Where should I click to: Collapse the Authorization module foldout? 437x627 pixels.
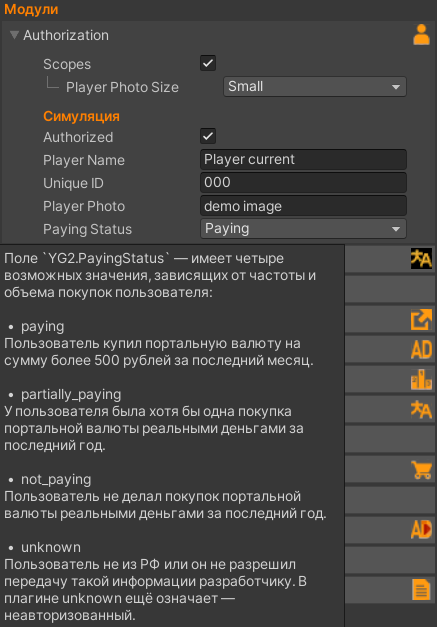pos(14,35)
